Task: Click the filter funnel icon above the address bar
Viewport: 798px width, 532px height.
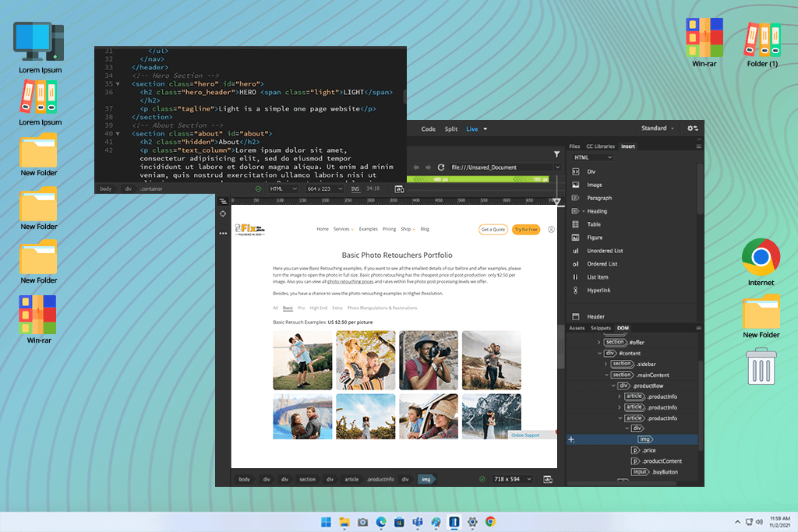Action: click(556, 154)
